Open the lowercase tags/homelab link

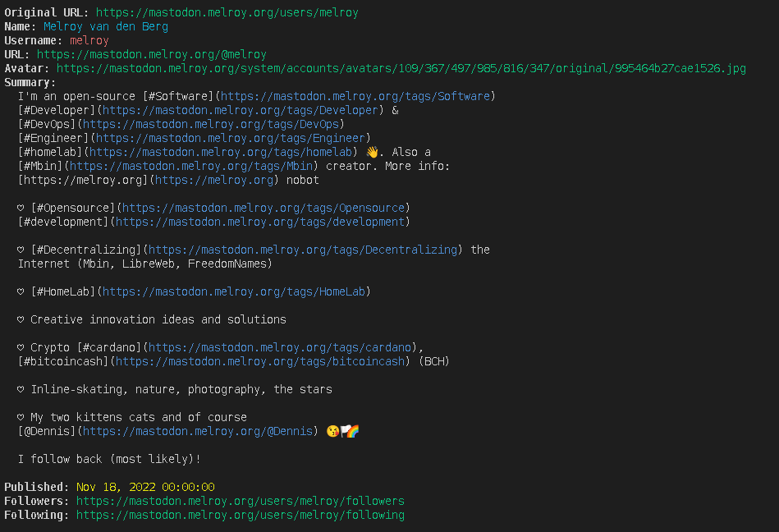tap(221, 152)
